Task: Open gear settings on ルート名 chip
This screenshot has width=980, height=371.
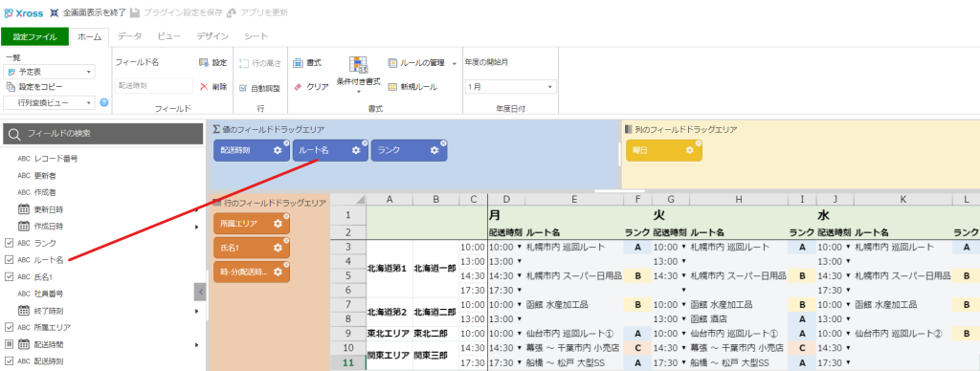Action: coord(356,150)
